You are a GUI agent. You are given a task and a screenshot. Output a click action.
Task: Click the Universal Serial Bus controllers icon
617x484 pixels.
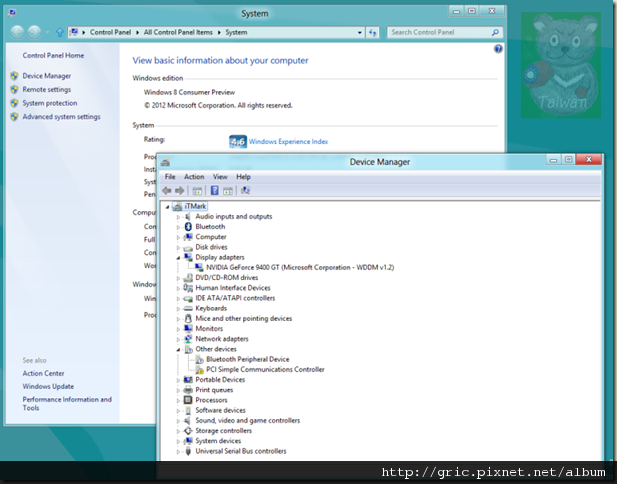pyautogui.click(x=188, y=451)
